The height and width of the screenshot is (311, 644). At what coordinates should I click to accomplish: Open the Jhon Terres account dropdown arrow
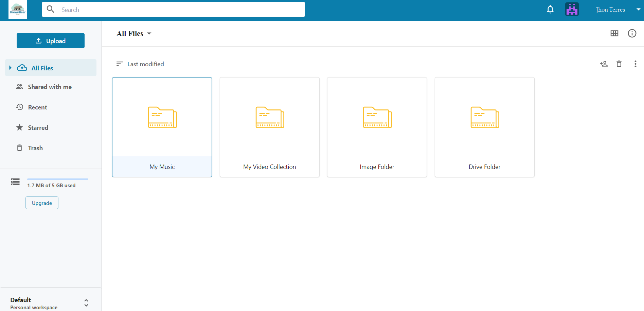click(x=638, y=10)
